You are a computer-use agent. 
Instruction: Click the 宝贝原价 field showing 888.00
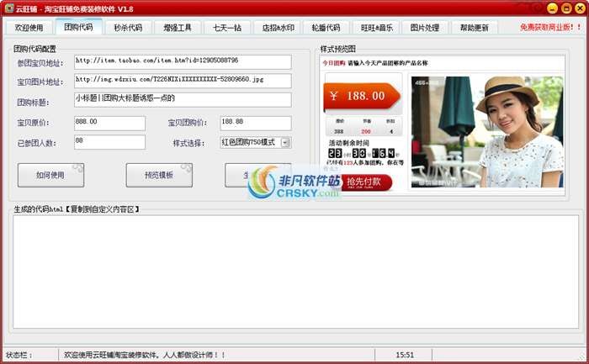(109, 123)
